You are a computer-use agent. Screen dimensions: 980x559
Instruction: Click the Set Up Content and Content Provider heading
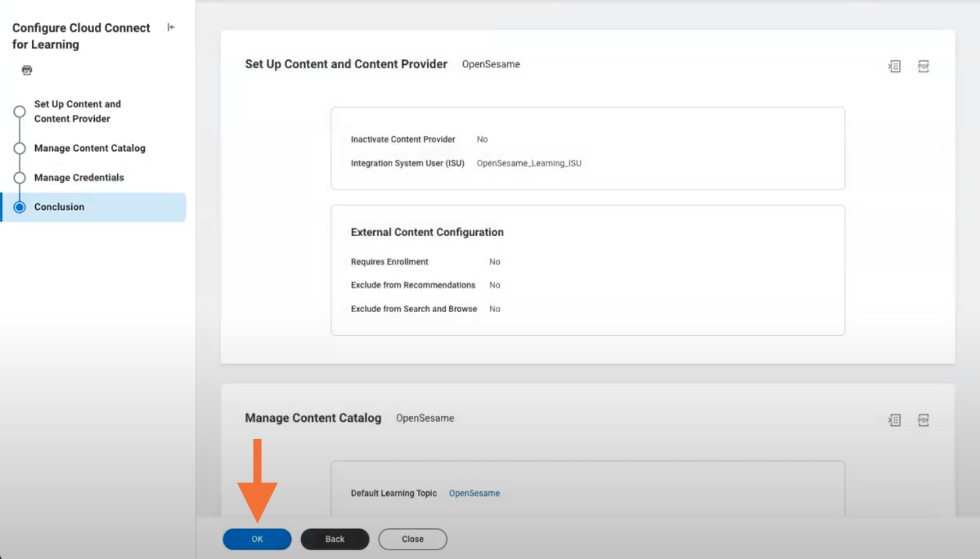346,64
